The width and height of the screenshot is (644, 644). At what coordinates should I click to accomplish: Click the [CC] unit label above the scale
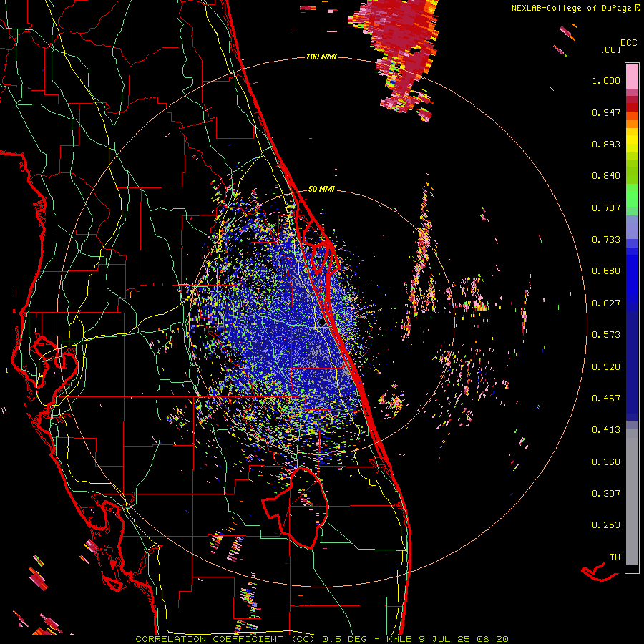pyautogui.click(x=610, y=49)
